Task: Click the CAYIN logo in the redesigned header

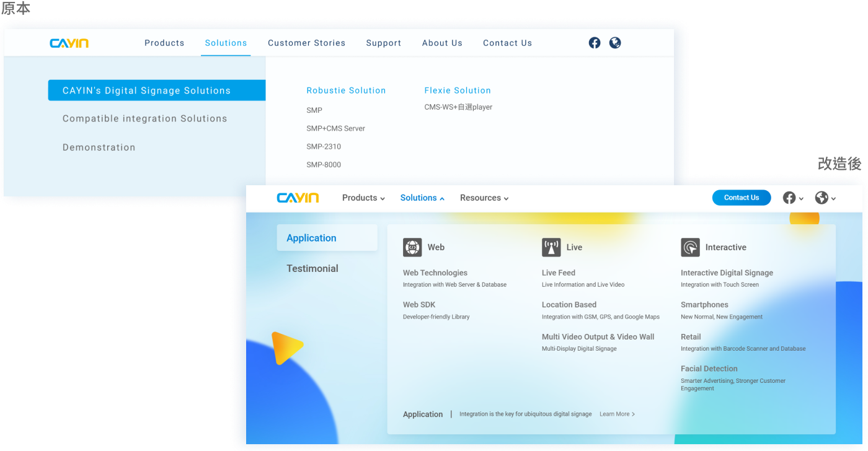Action: [x=298, y=198]
